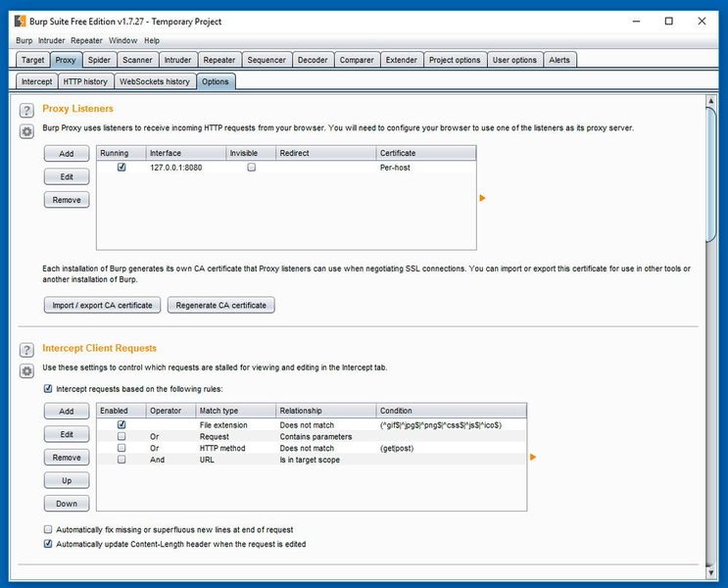
Task: Click the scrollbar down arrow
Action: click(x=710, y=572)
